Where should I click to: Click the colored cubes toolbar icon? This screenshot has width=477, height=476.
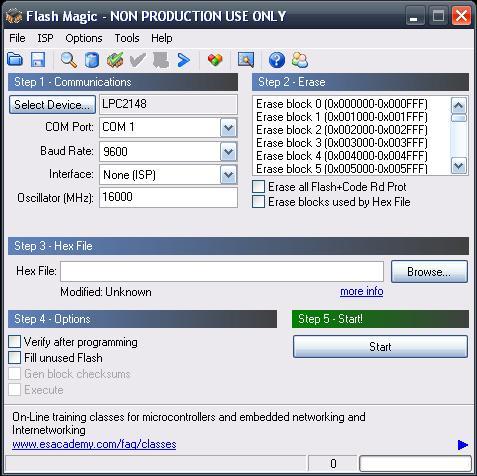coord(215,60)
